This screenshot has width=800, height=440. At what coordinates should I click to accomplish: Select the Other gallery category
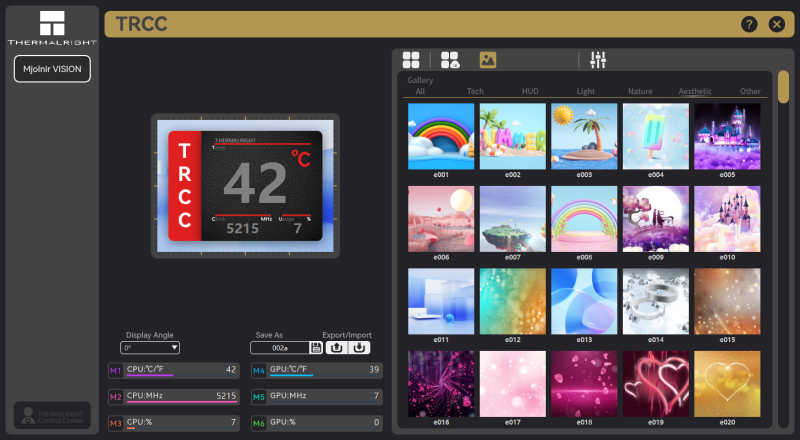pyautogui.click(x=750, y=91)
